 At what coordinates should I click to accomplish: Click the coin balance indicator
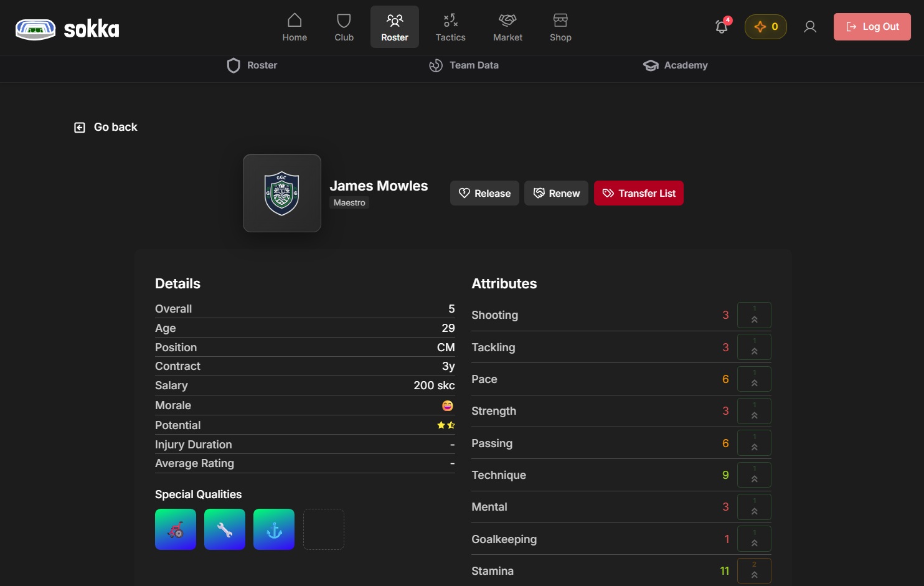766,27
